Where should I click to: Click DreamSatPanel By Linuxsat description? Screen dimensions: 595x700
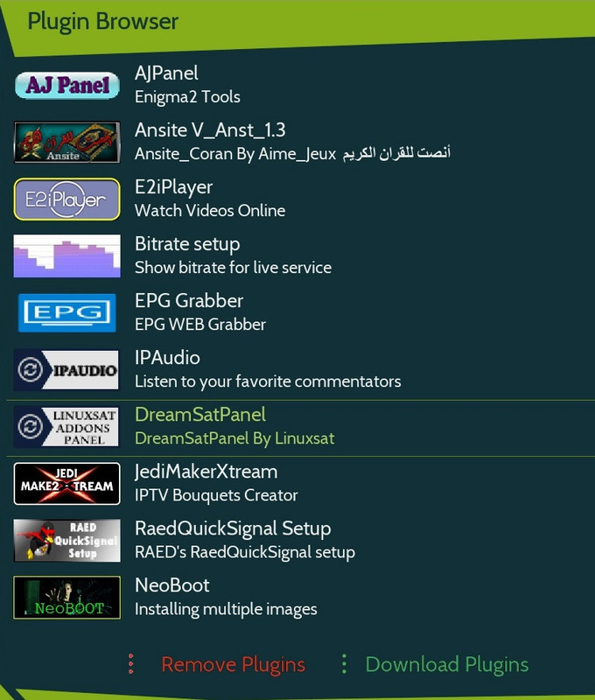point(234,438)
